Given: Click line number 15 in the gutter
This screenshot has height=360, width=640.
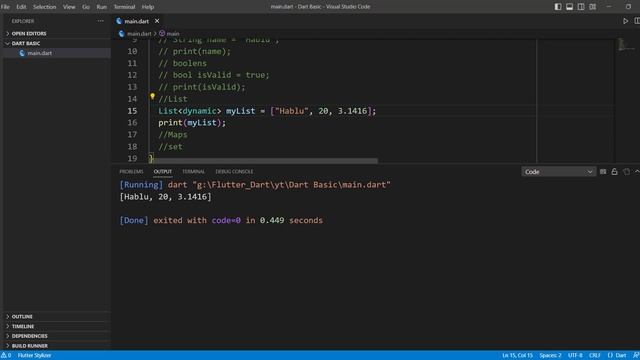Looking at the screenshot, I should point(132,111).
